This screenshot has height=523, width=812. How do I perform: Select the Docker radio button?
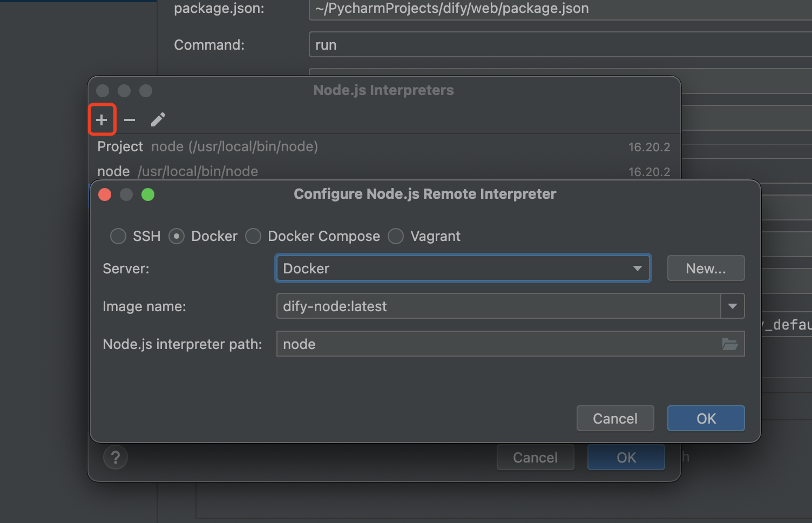tap(177, 236)
